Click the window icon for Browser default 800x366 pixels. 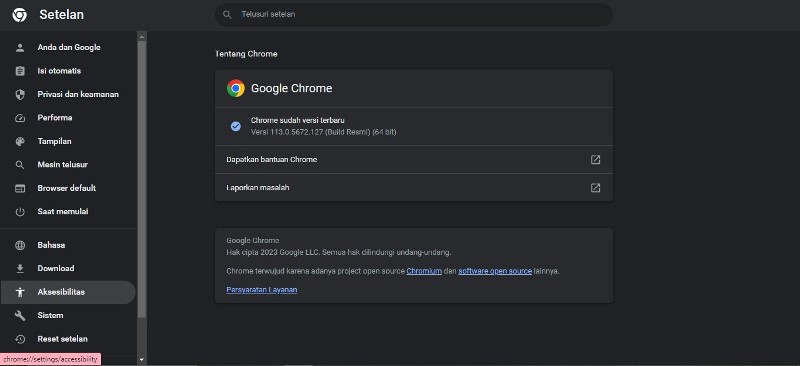pos(20,188)
